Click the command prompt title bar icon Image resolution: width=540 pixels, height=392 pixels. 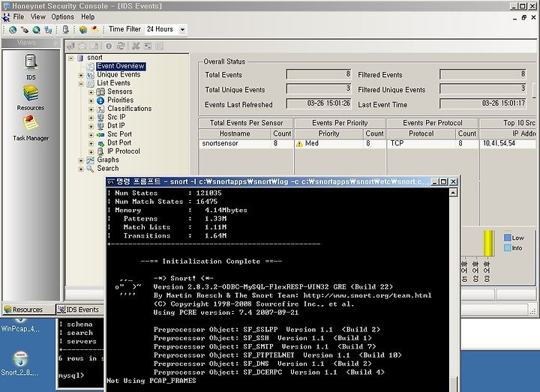110,181
